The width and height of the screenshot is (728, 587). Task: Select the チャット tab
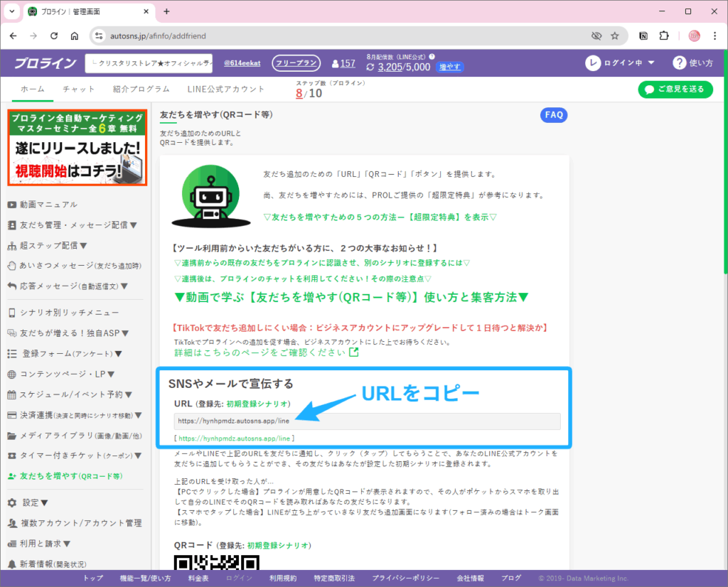click(x=78, y=89)
